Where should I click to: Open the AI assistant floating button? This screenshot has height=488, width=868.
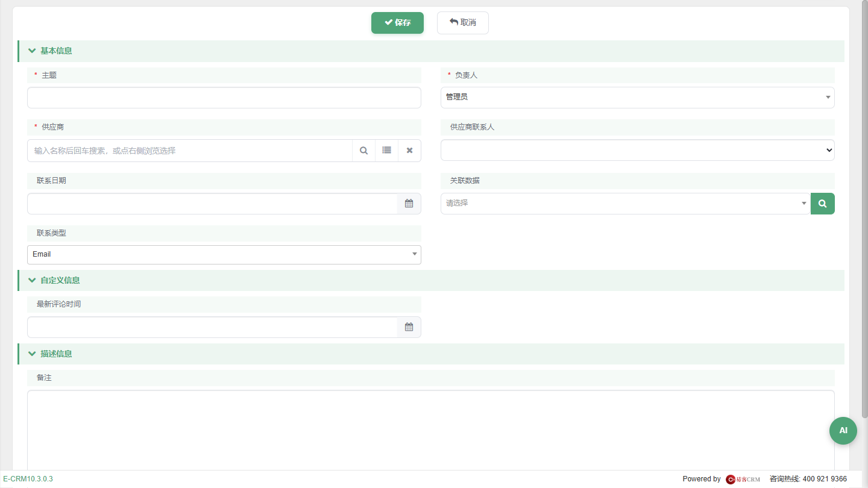tap(843, 431)
